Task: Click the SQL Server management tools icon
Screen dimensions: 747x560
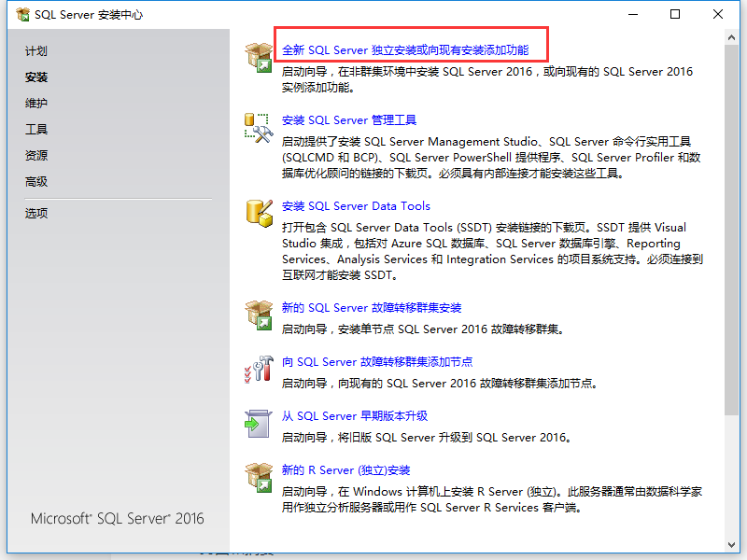Action: [259, 128]
